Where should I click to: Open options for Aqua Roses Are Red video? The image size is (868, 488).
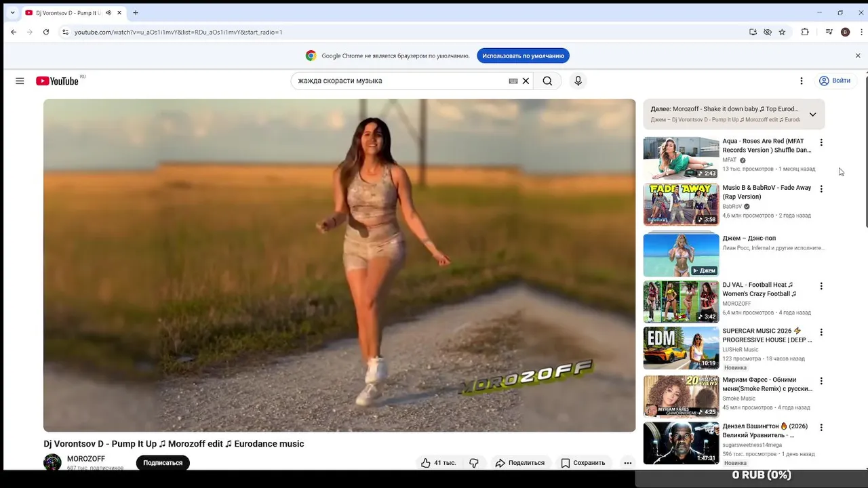pyautogui.click(x=821, y=143)
